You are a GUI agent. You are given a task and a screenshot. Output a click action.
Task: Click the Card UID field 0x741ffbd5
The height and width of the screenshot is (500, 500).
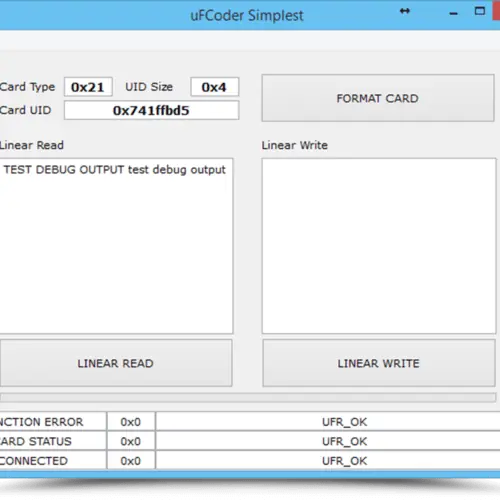[x=152, y=110]
